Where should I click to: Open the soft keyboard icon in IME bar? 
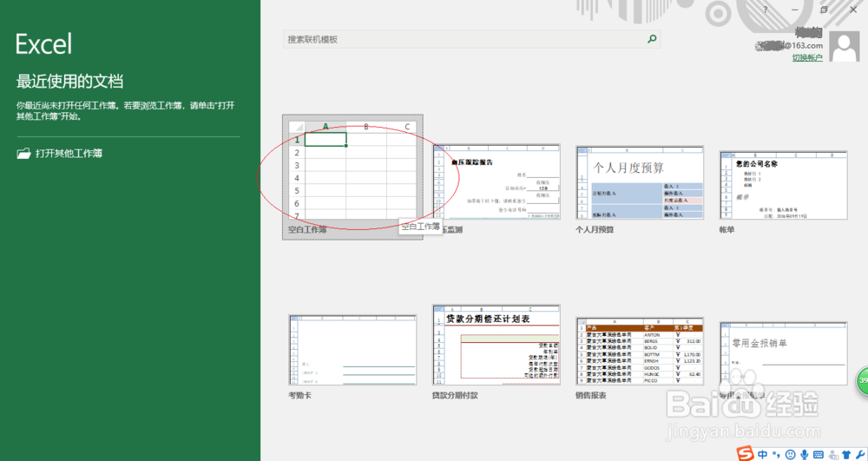point(819,454)
